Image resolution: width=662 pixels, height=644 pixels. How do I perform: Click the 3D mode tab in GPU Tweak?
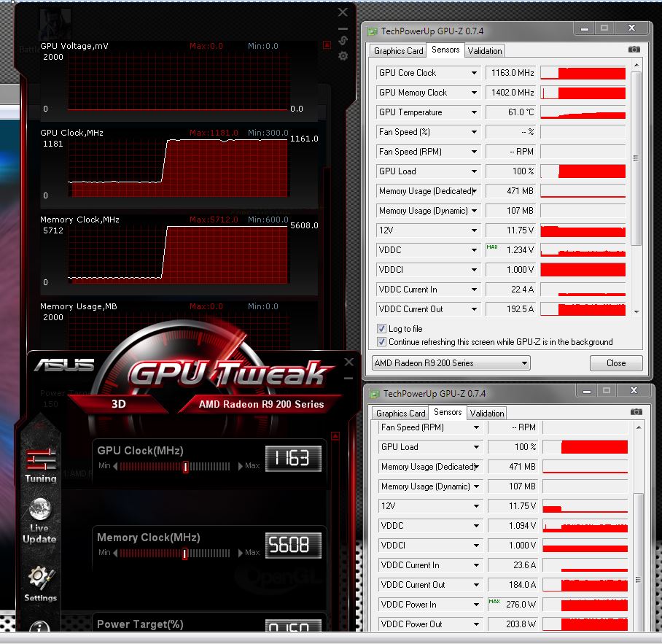pyautogui.click(x=119, y=404)
